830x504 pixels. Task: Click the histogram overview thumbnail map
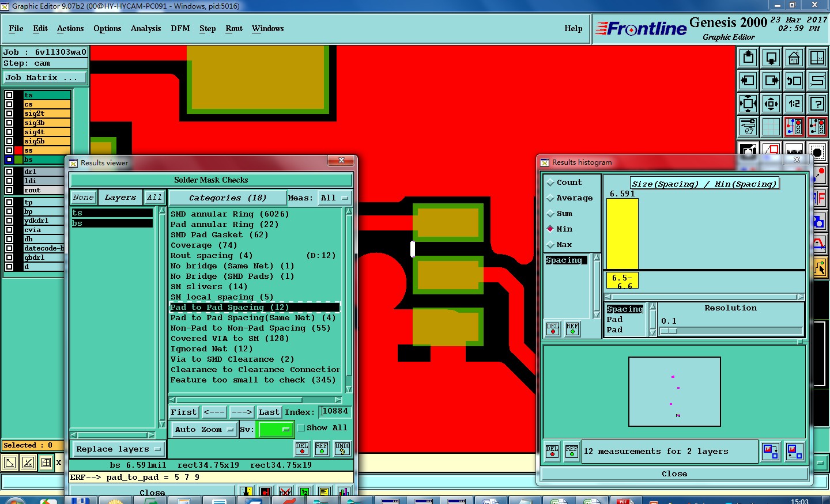674,392
